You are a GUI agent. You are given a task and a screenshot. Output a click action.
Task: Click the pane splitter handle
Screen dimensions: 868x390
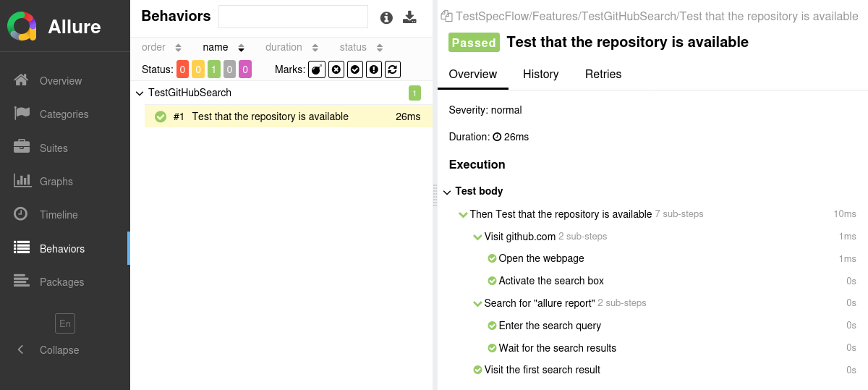coord(435,195)
